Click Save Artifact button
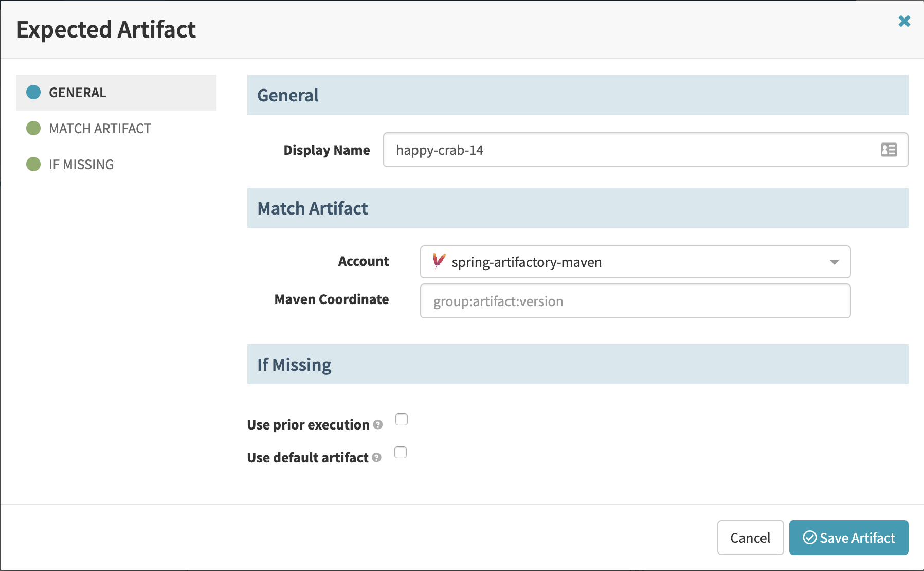Viewport: 924px width, 571px height. (848, 538)
